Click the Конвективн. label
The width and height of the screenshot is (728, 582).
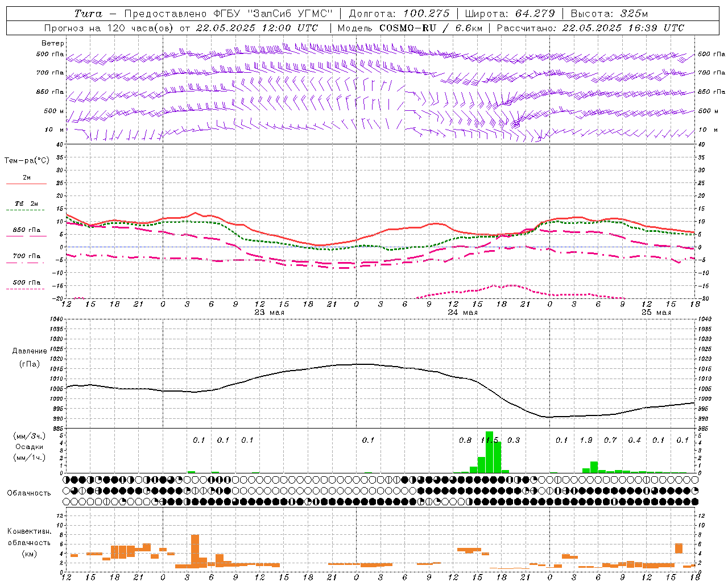click(30, 531)
